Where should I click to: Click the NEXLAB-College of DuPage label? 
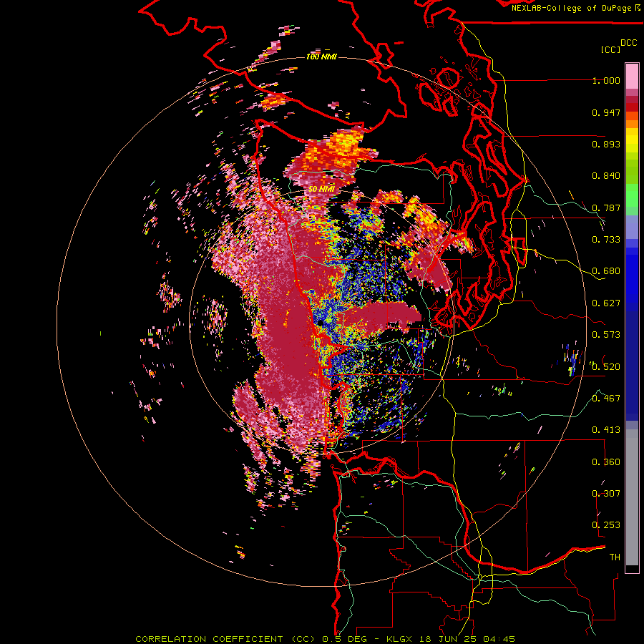coord(571,8)
